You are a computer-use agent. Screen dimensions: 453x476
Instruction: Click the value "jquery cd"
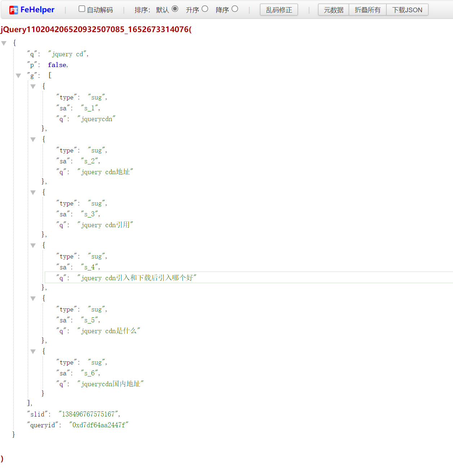click(68, 54)
